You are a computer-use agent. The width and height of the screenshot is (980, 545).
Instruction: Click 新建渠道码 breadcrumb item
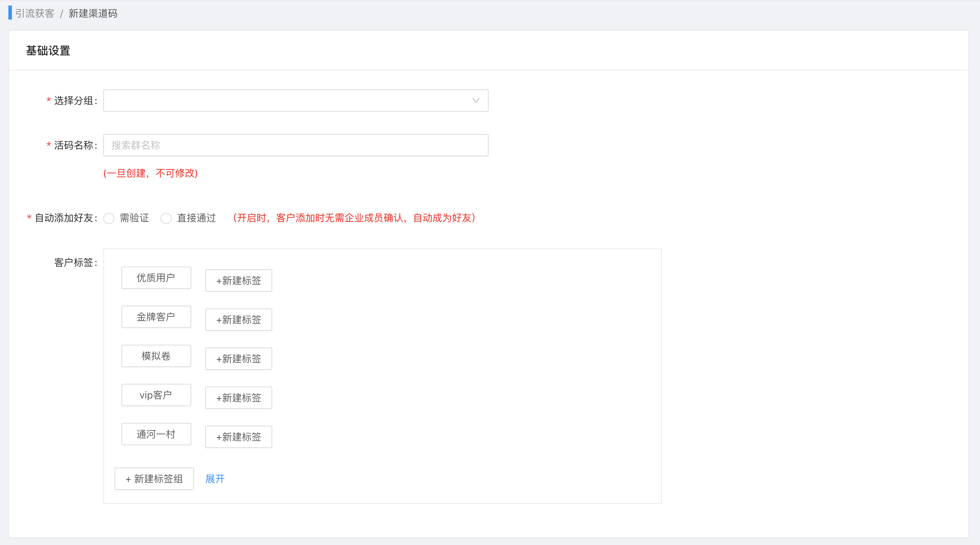click(93, 14)
